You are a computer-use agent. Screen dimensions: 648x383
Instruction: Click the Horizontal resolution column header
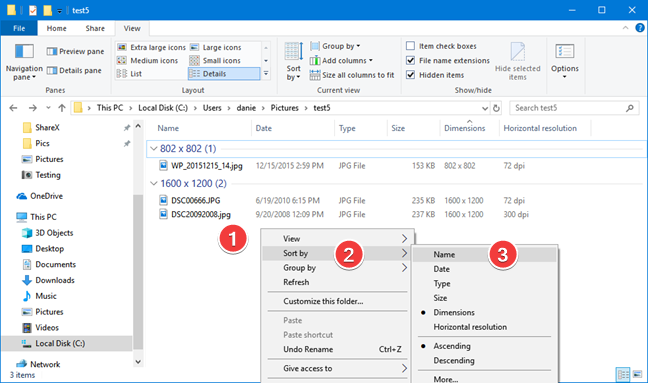coord(545,128)
